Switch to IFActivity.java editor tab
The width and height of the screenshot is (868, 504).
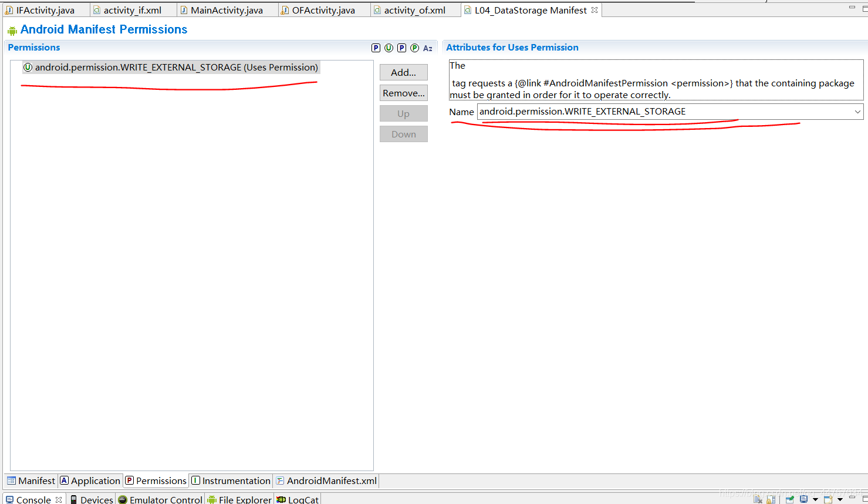click(46, 10)
